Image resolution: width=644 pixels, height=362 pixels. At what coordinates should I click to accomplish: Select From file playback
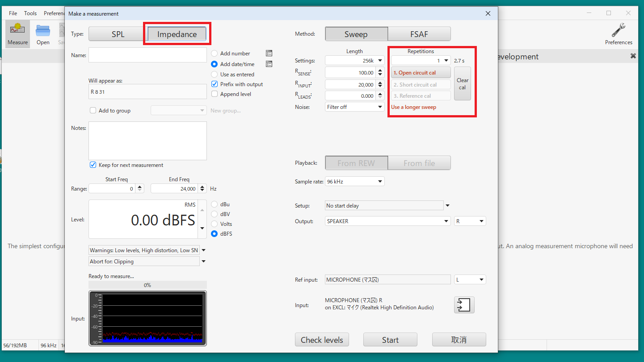[419, 163]
